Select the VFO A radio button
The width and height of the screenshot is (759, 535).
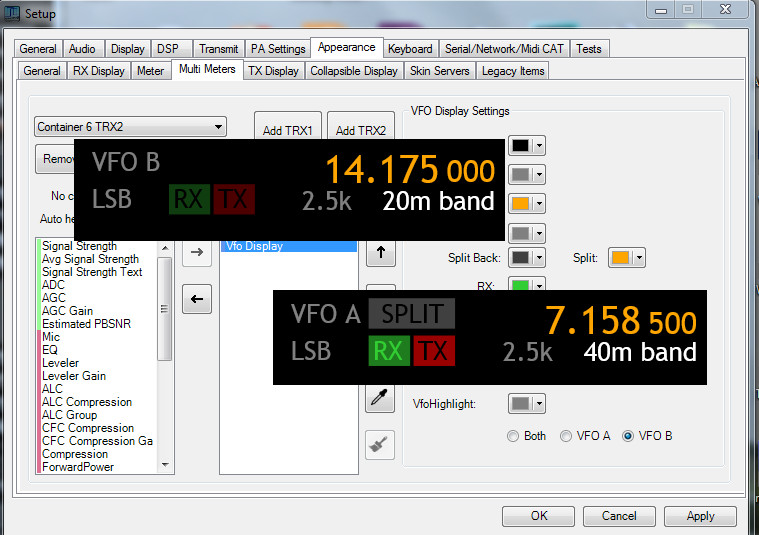click(x=565, y=436)
